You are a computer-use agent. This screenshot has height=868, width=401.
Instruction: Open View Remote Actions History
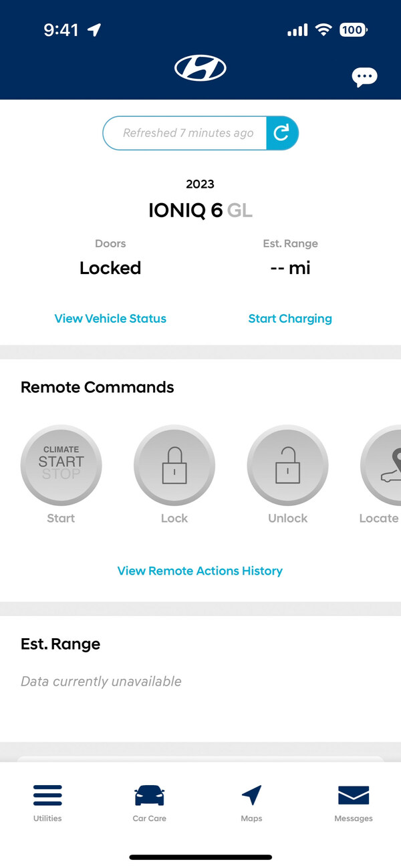click(200, 571)
